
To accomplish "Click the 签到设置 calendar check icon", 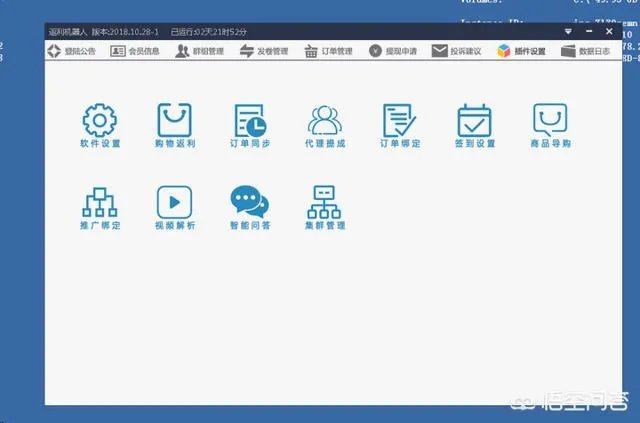I will (474, 120).
